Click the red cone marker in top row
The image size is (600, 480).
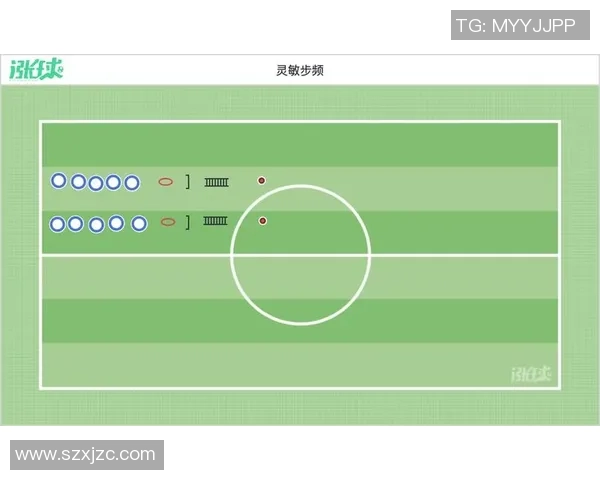tap(262, 181)
